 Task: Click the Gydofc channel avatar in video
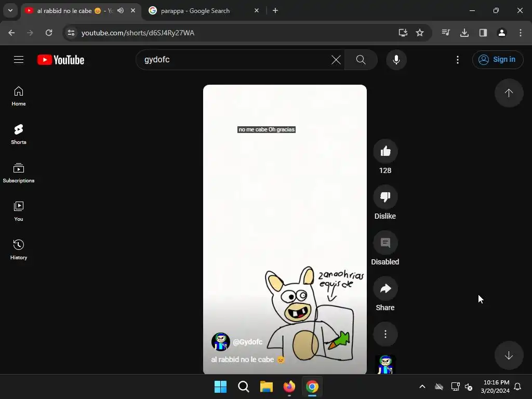(x=220, y=342)
